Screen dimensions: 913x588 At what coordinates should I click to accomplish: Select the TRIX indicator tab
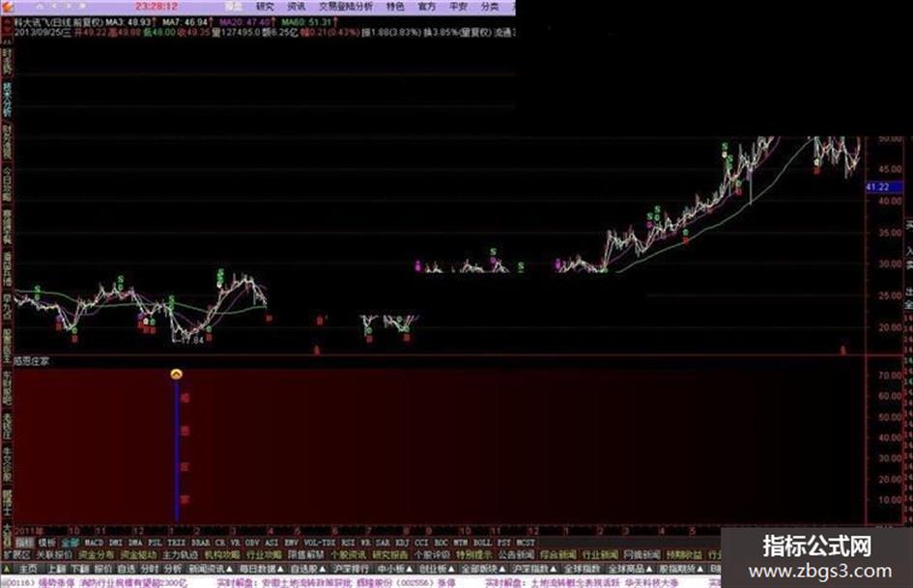[x=176, y=543]
